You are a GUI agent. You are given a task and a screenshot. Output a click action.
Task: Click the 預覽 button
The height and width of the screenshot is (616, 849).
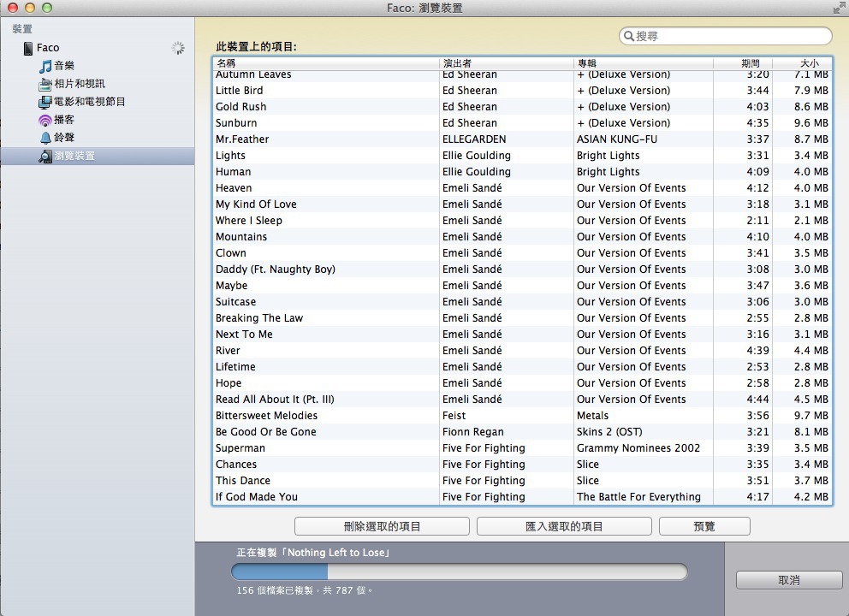pos(704,526)
